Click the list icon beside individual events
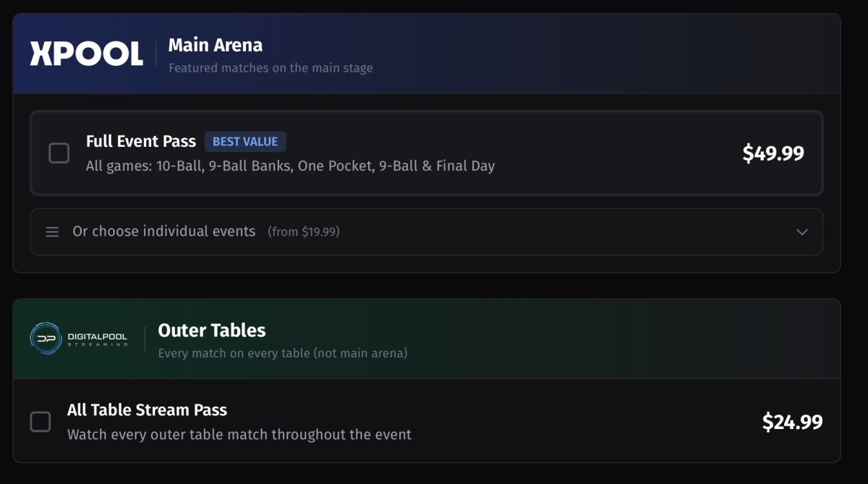868x484 pixels. click(x=52, y=232)
